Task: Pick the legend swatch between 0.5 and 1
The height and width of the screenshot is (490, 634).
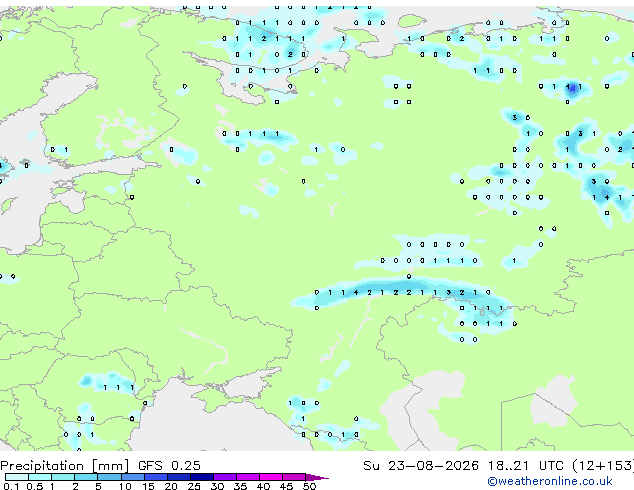Action: [x=40, y=477]
